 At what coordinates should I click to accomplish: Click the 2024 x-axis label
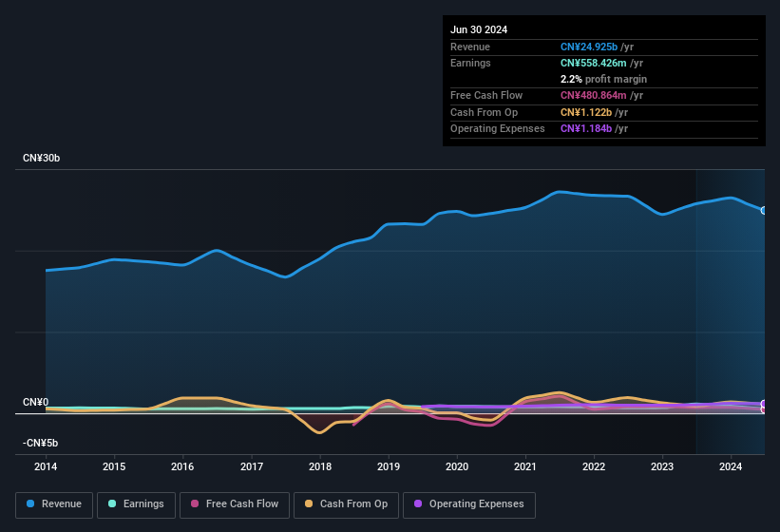point(731,466)
